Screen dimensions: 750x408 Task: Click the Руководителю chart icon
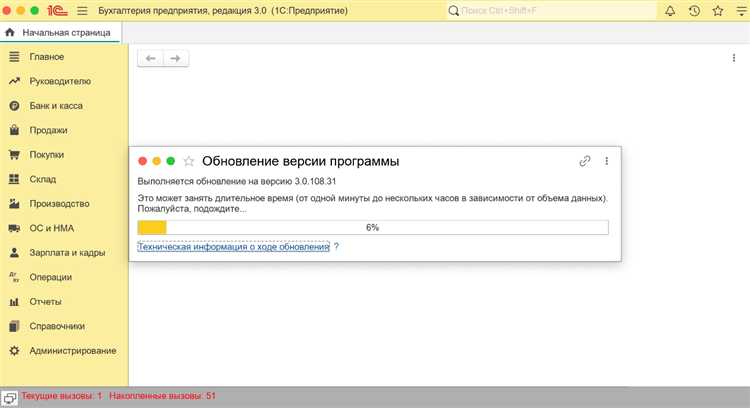point(14,81)
